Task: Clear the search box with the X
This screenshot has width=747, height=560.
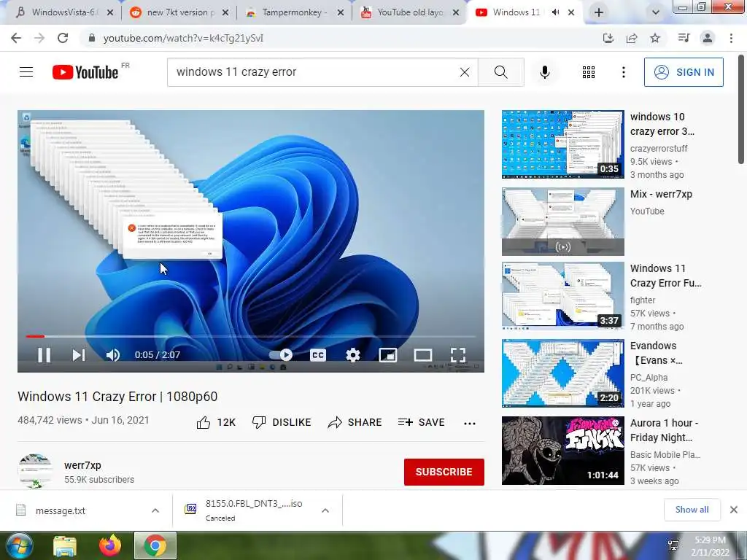Action: click(x=465, y=72)
